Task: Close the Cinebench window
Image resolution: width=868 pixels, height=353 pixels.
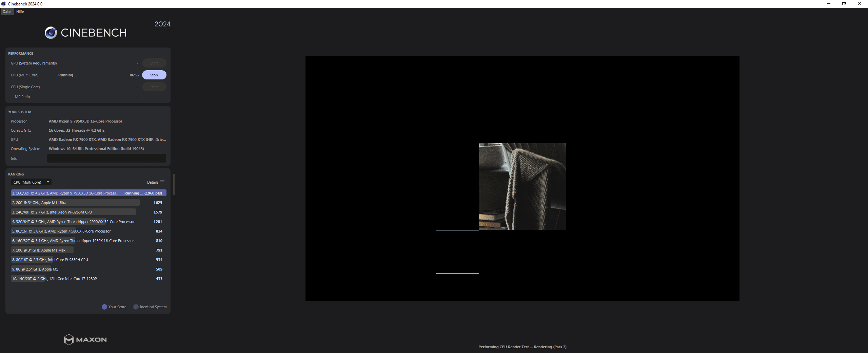Action: tap(860, 4)
